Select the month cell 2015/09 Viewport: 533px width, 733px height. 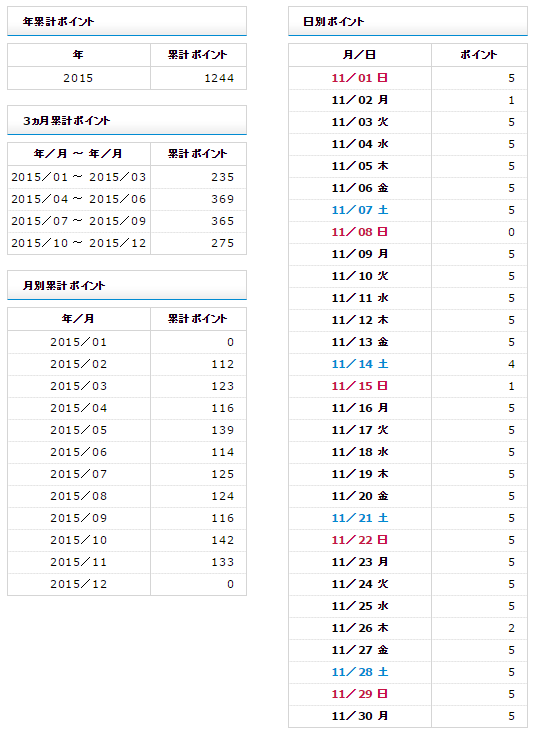tap(79, 518)
